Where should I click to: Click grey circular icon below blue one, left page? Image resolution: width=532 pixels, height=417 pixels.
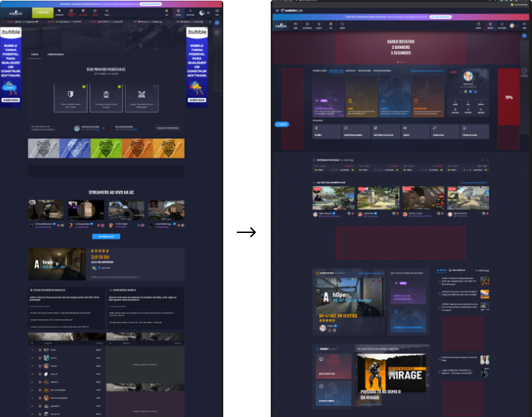pyautogui.click(x=217, y=33)
